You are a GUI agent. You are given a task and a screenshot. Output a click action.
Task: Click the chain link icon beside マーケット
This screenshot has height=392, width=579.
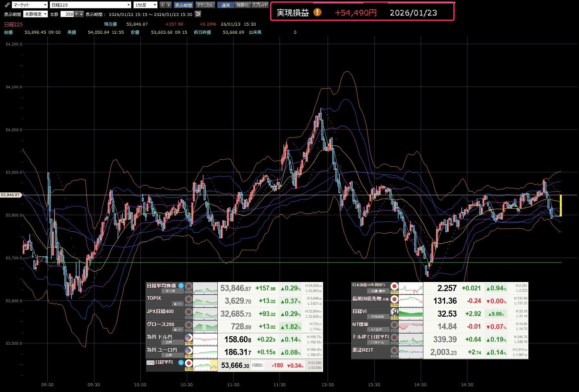pyautogui.click(x=7, y=5)
